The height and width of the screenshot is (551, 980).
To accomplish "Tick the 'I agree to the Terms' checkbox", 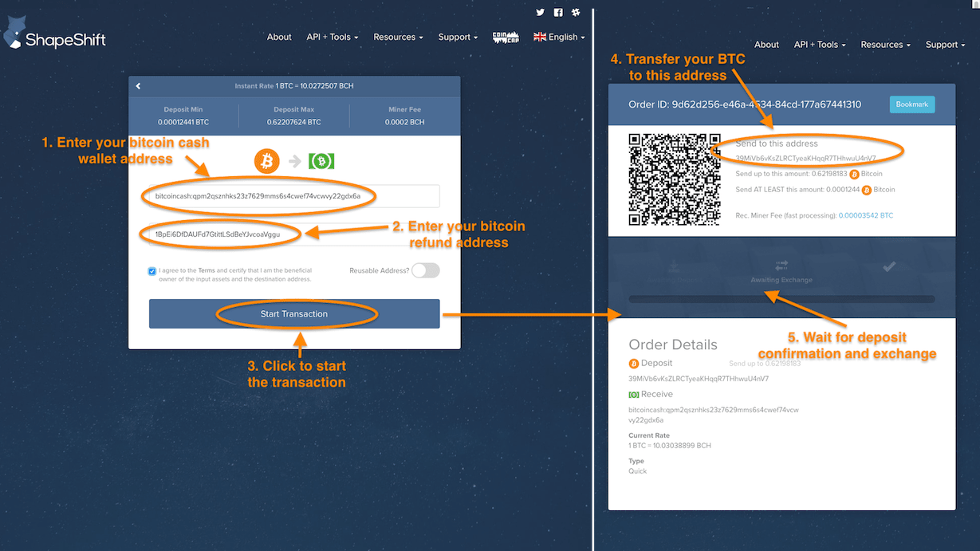I will point(152,271).
